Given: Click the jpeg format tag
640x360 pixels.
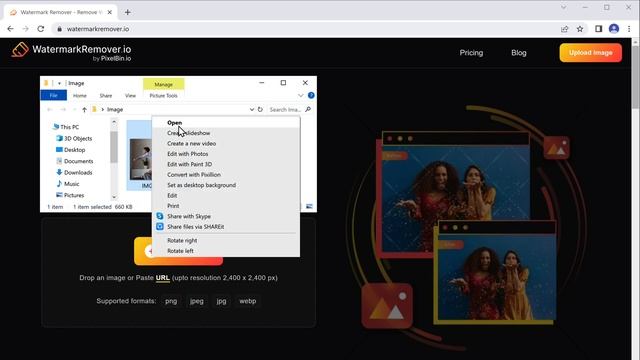Looking at the screenshot, I should (196, 301).
